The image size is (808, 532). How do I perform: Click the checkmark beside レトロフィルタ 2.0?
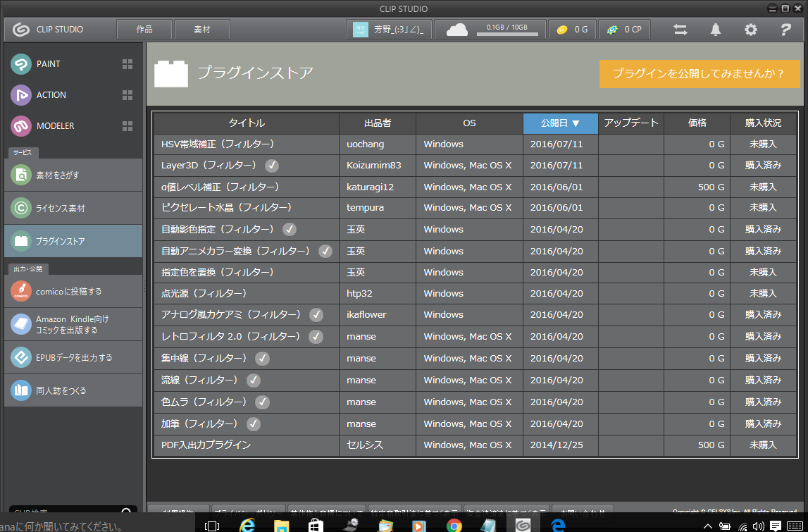pos(316,337)
